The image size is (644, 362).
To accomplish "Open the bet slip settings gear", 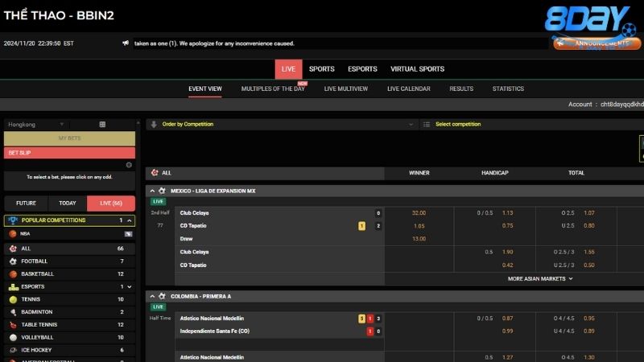I will point(129,165).
